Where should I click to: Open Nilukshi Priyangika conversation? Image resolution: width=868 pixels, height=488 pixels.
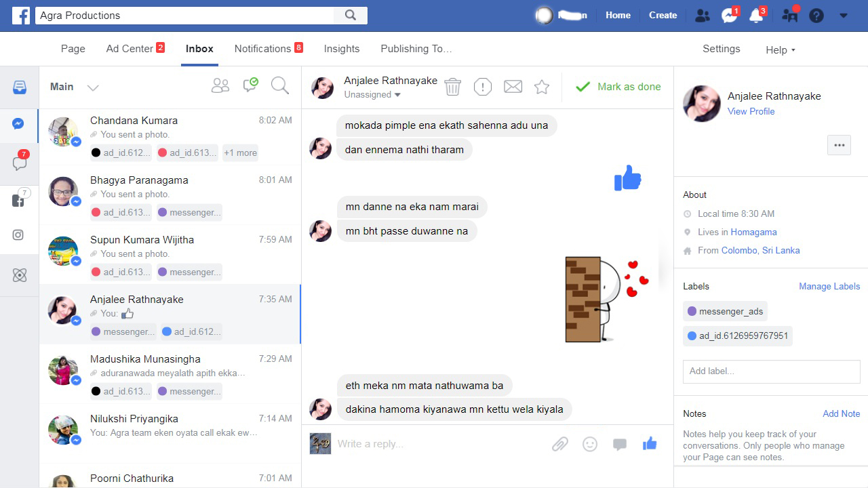point(170,434)
